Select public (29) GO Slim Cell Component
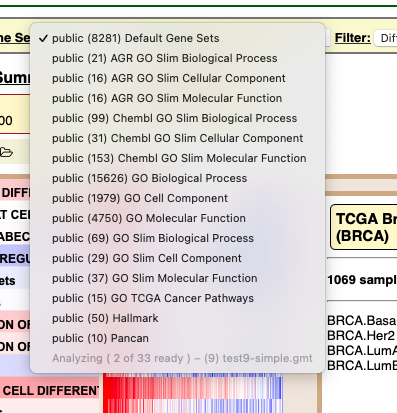397x413 pixels. (177, 258)
